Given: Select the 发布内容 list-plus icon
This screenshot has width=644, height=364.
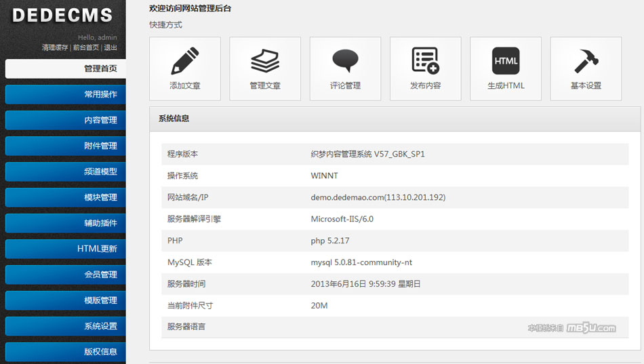Looking at the screenshot, I should pyautogui.click(x=425, y=61).
